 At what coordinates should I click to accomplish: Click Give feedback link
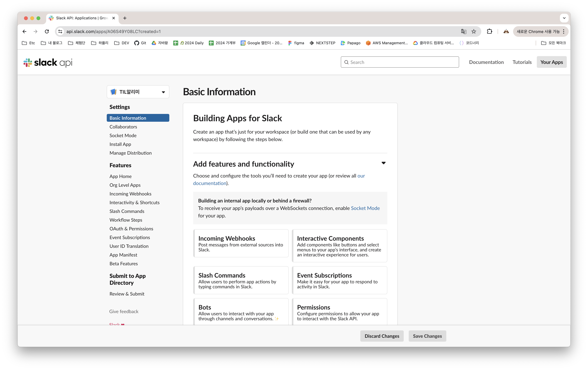point(124,312)
